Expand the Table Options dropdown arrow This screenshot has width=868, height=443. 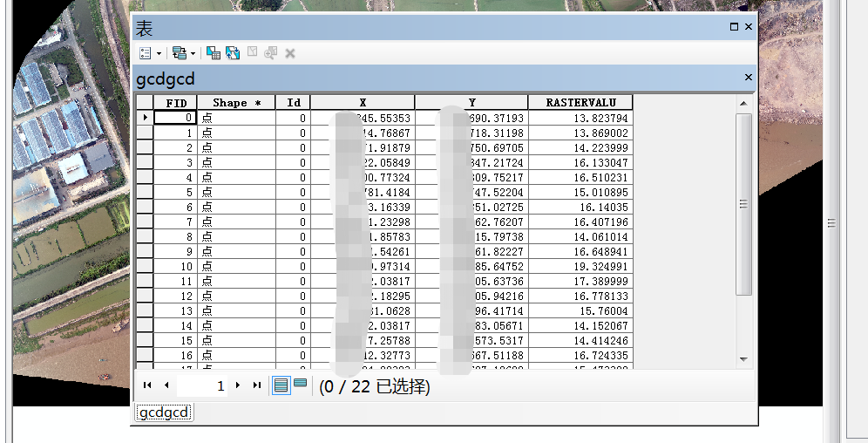pyautogui.click(x=159, y=54)
